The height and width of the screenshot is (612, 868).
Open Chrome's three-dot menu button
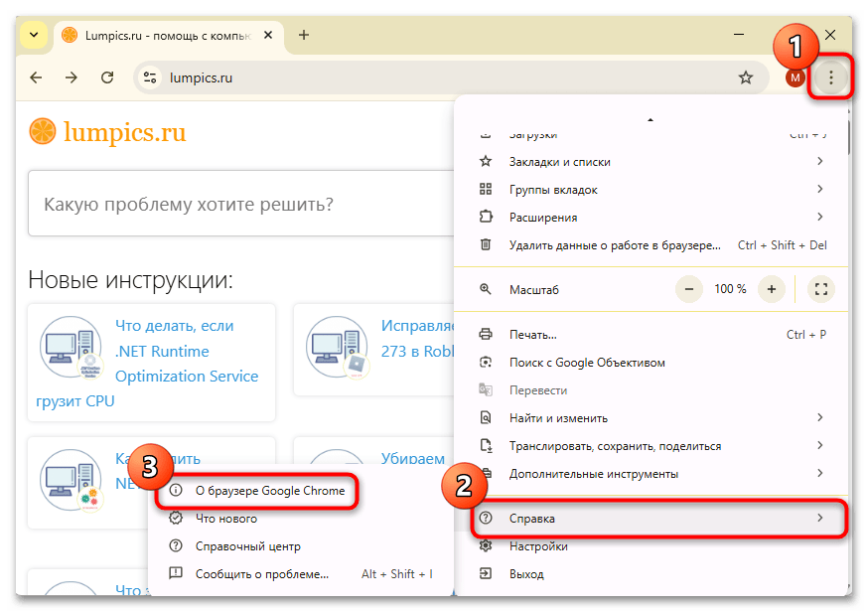coord(830,78)
